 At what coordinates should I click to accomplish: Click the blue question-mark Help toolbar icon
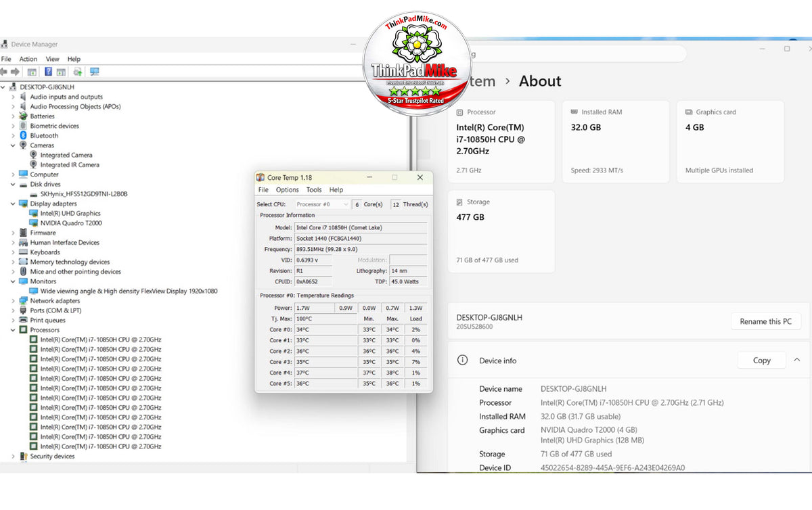coord(49,72)
